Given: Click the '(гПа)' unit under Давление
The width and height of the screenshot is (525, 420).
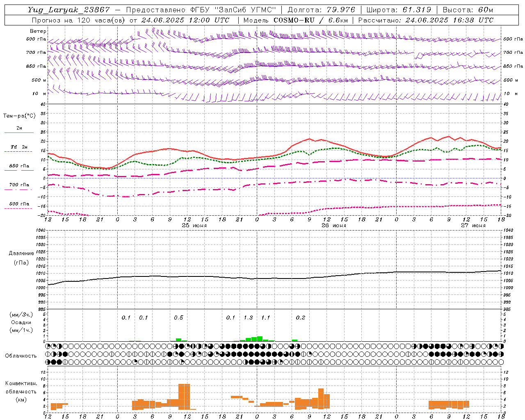Looking at the screenshot, I should point(21,263).
